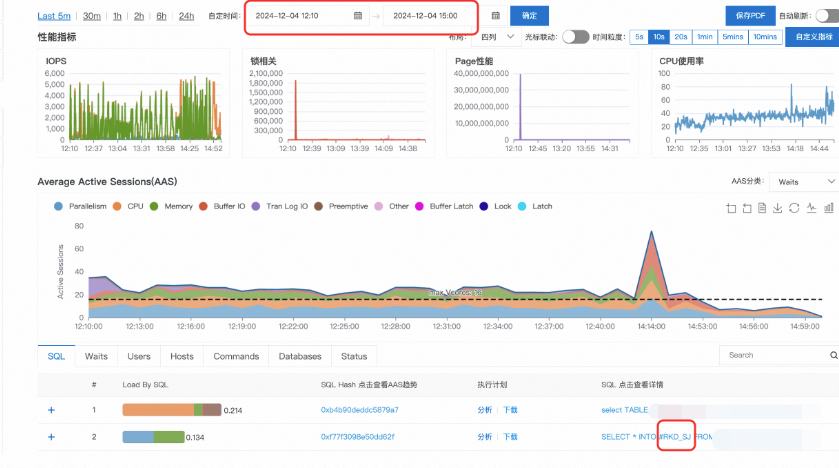Toggle Buffer IO series in legend

(222, 206)
